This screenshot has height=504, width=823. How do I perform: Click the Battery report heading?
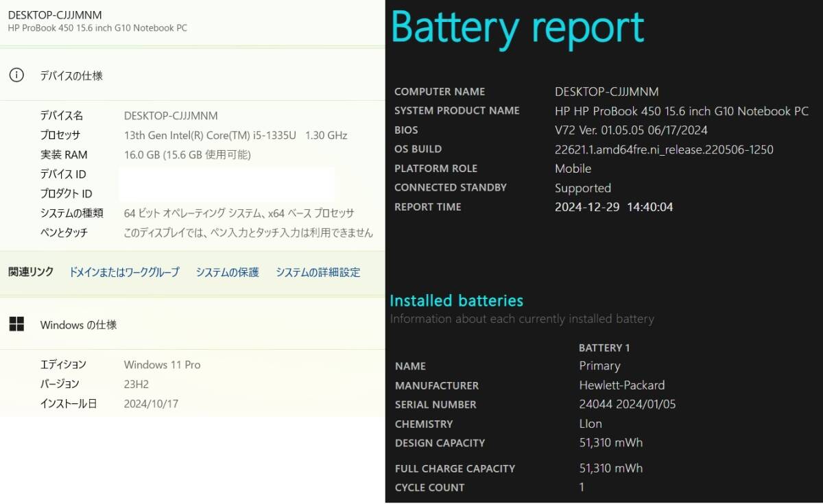click(518, 28)
